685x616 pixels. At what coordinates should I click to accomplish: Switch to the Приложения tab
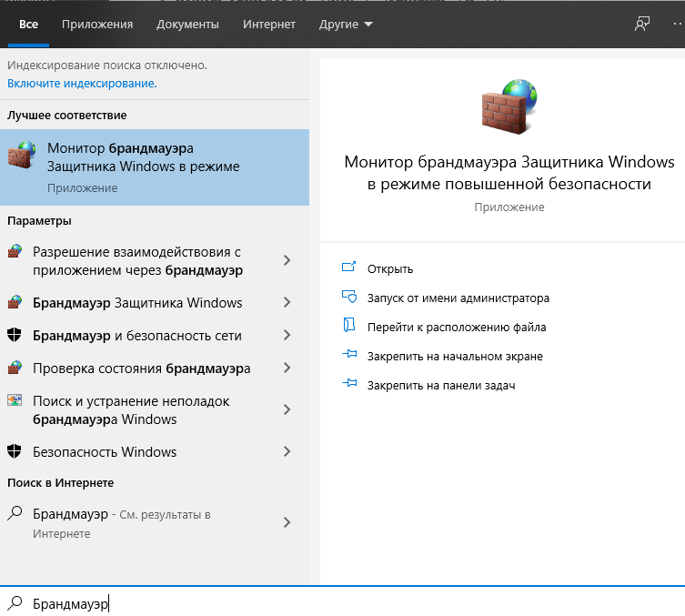(97, 25)
